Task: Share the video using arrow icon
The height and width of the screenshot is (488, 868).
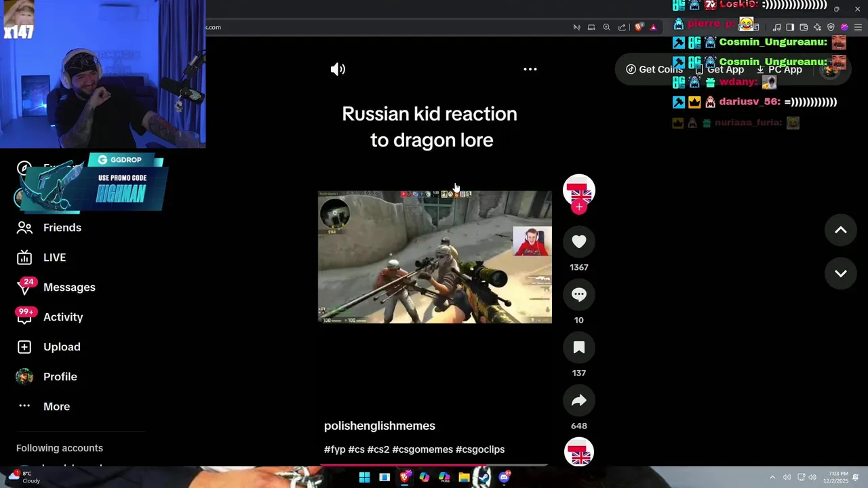Action: (x=579, y=400)
